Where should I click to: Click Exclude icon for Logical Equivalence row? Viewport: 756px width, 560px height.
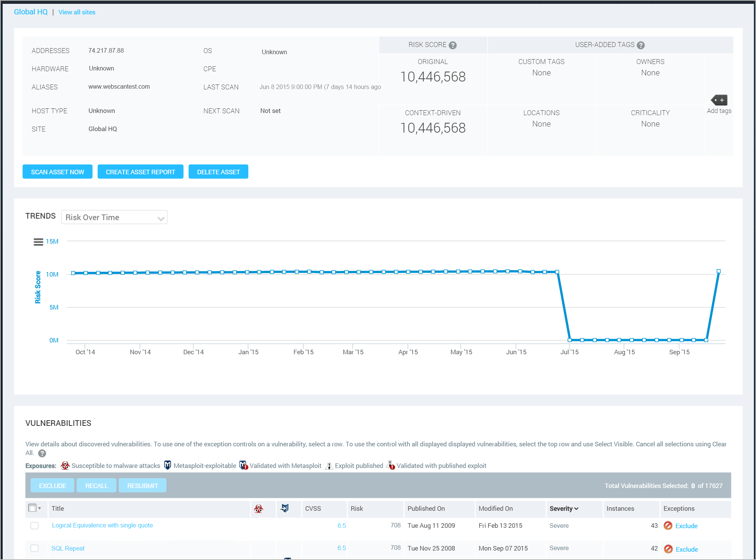(x=668, y=526)
